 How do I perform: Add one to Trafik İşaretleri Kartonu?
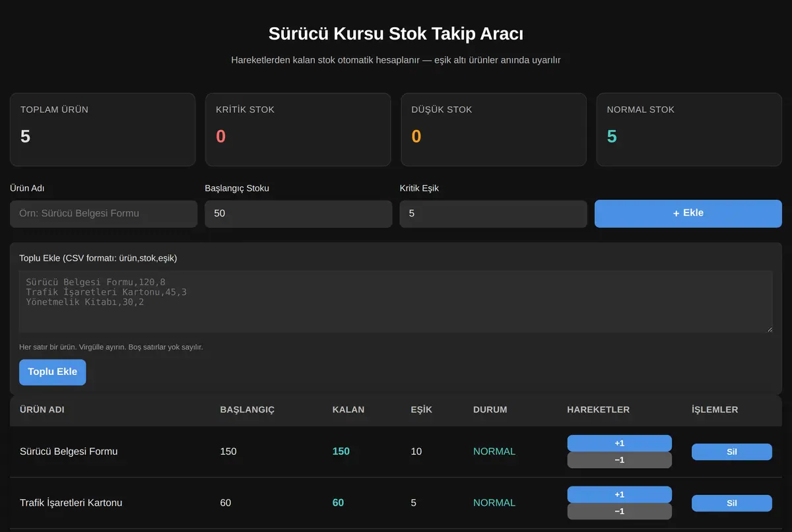click(619, 494)
